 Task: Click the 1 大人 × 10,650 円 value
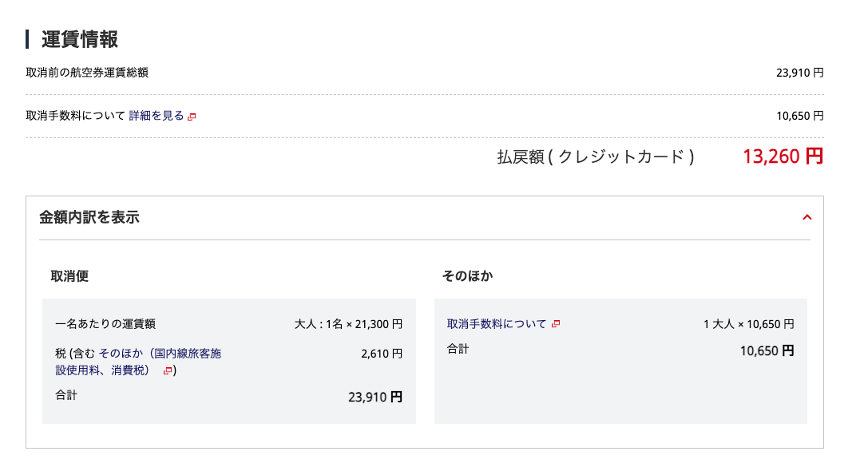coord(748,324)
